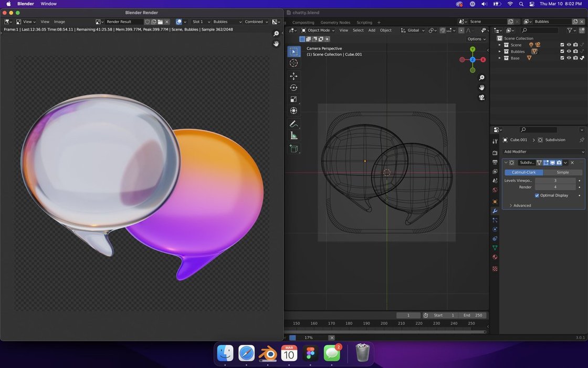This screenshot has height=368, width=588.
Task: Expand the Advanced subdivision section
Action: [520, 206]
